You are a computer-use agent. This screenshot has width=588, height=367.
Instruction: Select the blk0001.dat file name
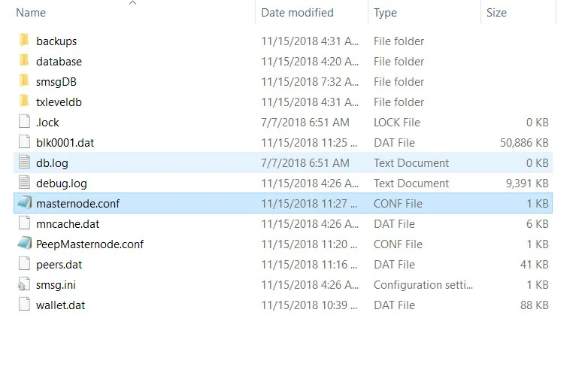click(x=65, y=143)
